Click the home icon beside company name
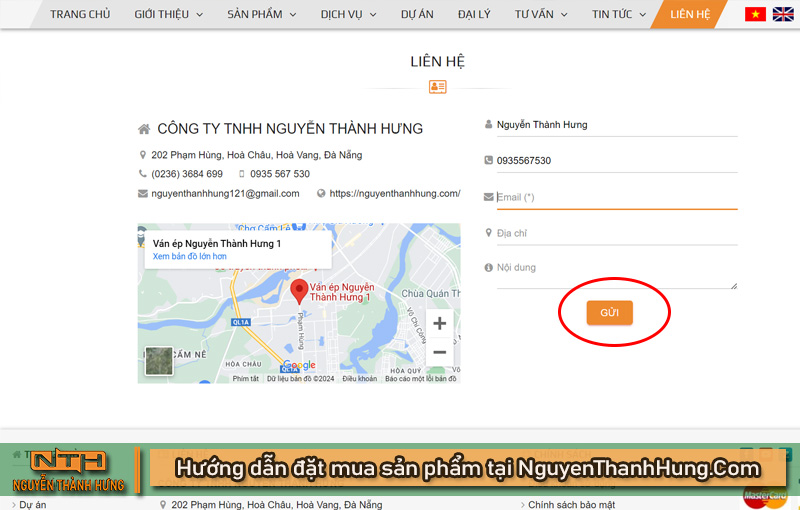The image size is (800, 510). coord(144,129)
